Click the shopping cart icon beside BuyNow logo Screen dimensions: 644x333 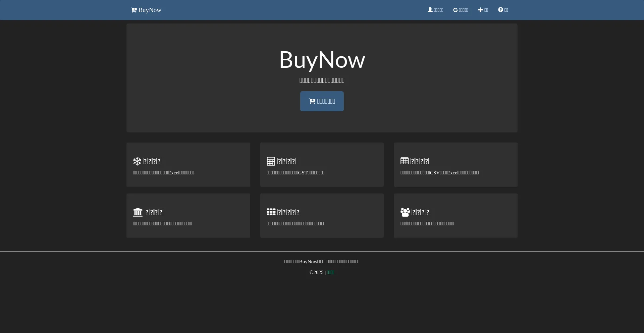133,10
